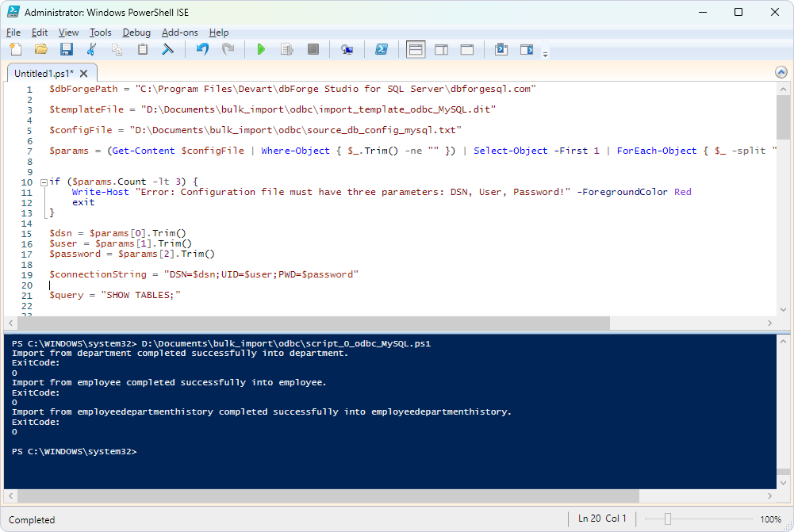Collapse the if block on line 10
794x532 pixels.
click(x=44, y=182)
